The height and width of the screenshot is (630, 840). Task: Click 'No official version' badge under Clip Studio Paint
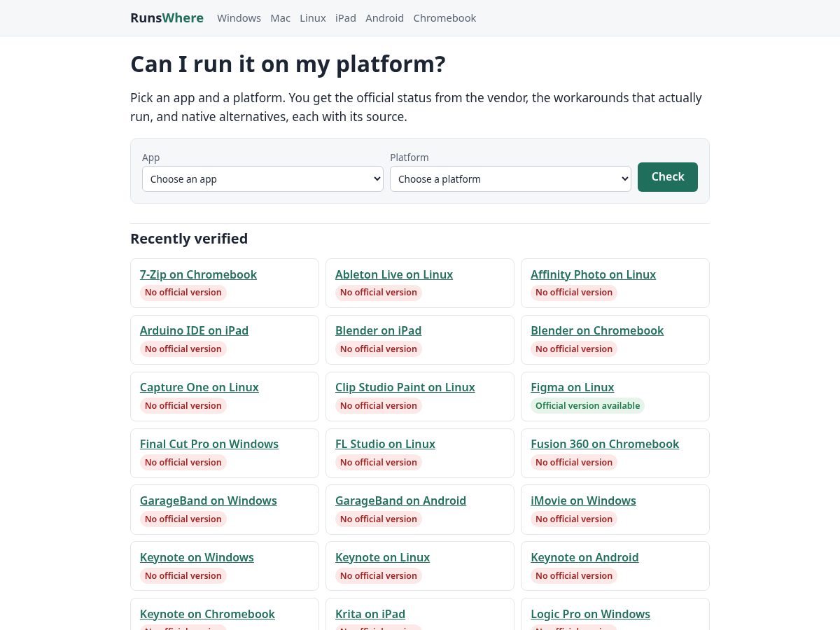379,405
